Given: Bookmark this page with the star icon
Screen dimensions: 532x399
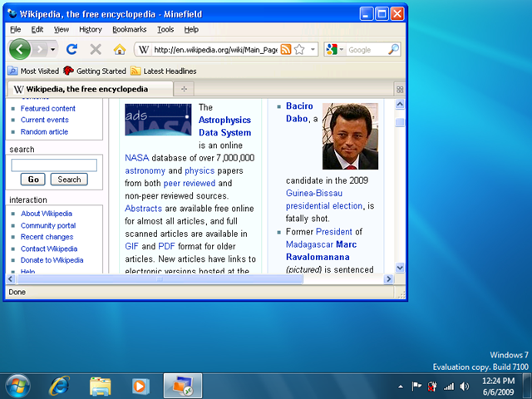Looking at the screenshot, I should [299, 50].
